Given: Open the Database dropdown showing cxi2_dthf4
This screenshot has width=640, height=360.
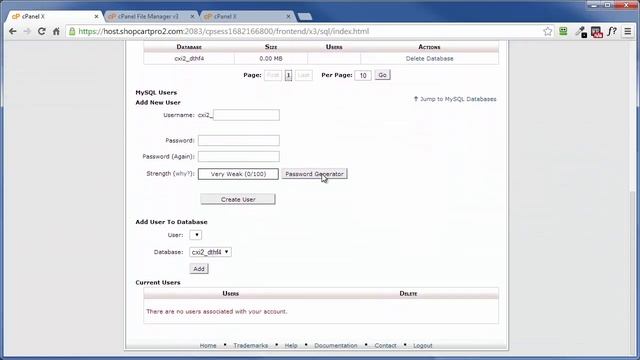Looking at the screenshot, I should point(210,252).
